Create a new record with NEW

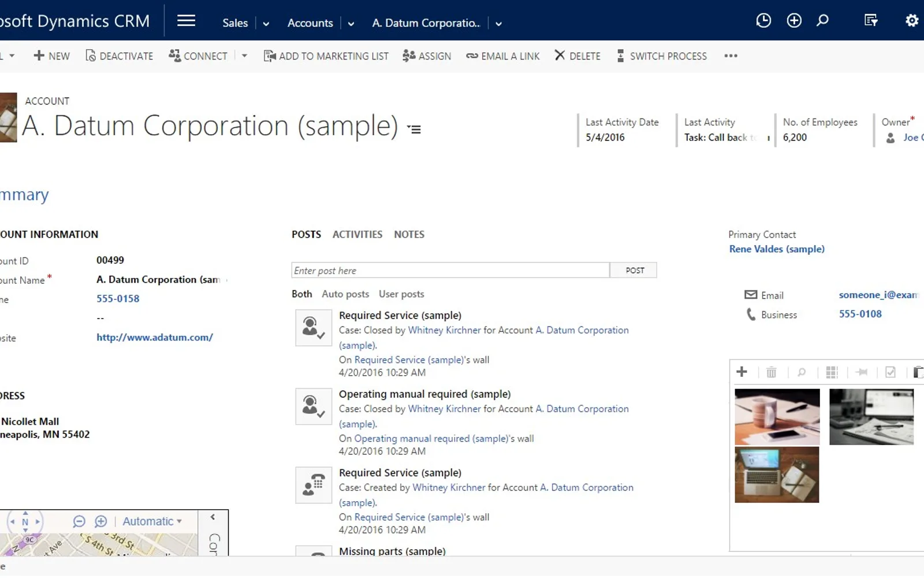(x=51, y=56)
